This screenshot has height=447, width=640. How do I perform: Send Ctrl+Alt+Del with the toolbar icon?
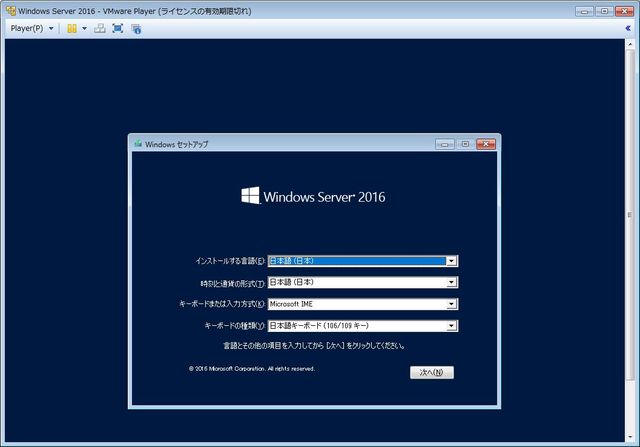click(100, 29)
